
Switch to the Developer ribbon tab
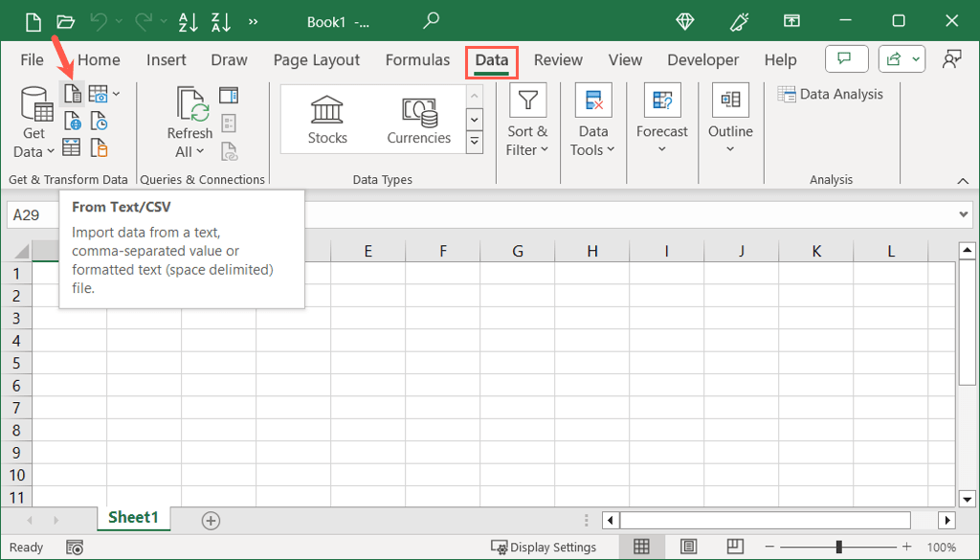pyautogui.click(x=701, y=59)
